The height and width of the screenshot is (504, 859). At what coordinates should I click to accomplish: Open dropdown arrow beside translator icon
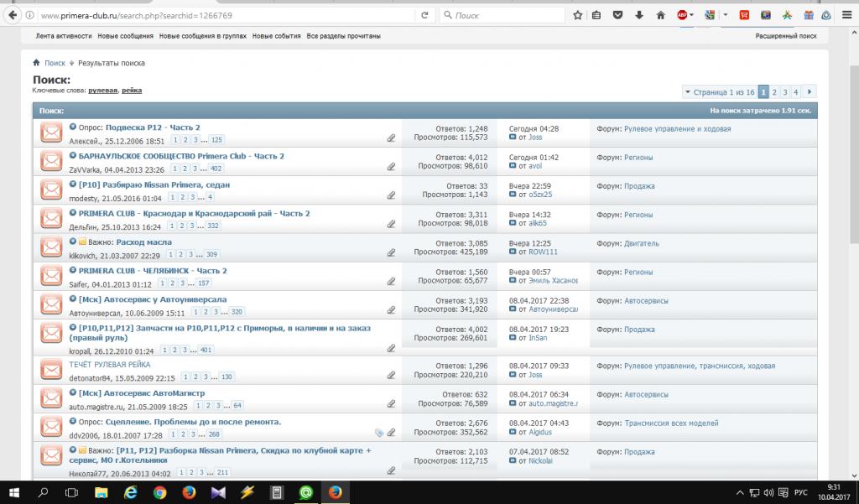tap(726, 15)
